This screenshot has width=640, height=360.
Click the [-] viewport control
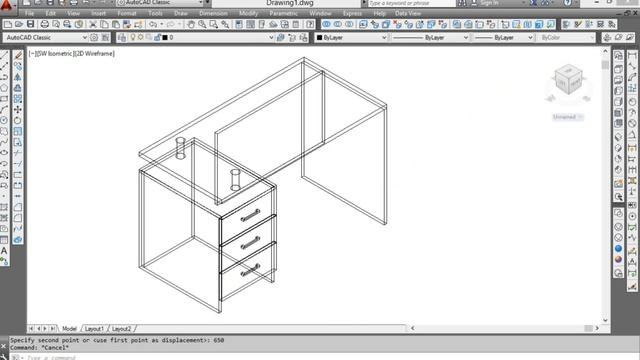pos(32,53)
